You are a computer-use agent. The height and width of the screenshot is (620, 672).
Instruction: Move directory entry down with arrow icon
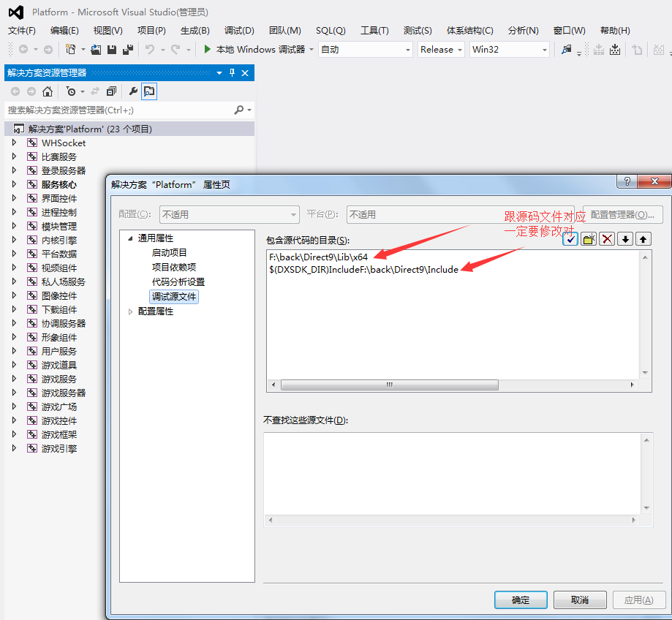625,239
